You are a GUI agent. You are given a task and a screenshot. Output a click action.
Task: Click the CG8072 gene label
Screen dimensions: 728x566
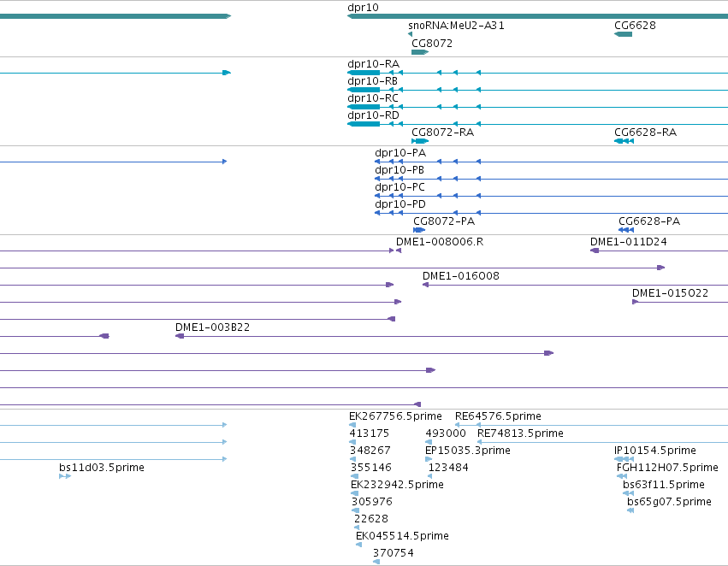(432, 43)
